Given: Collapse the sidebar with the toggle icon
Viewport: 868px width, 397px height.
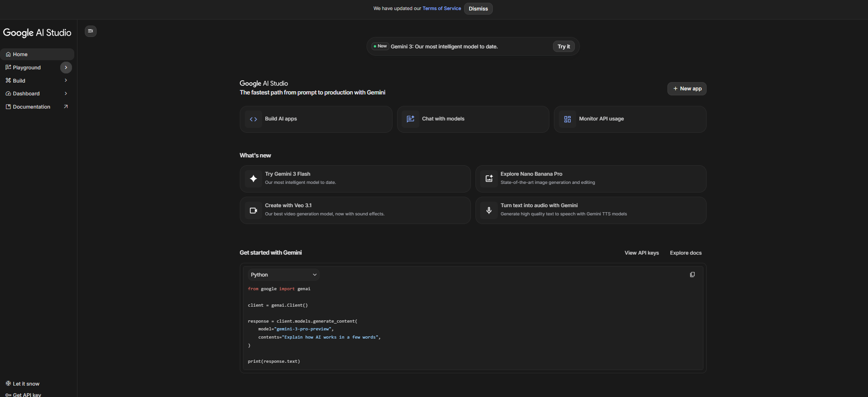Looking at the screenshot, I should 91,31.
